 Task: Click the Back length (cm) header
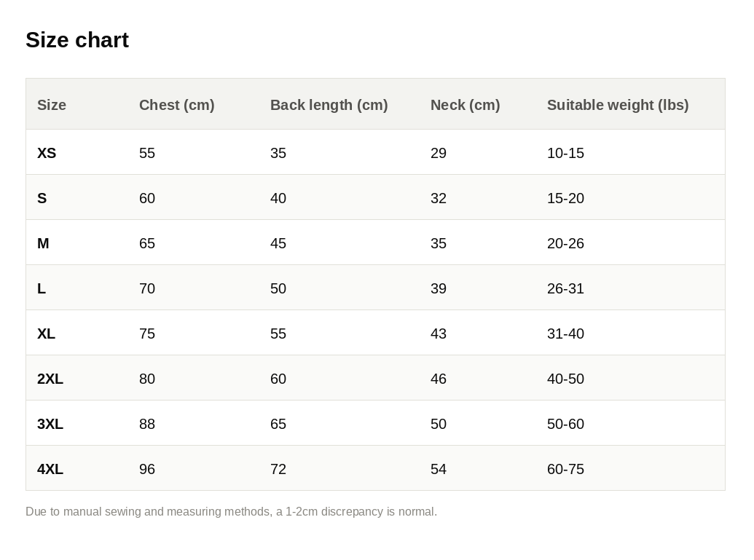point(329,105)
